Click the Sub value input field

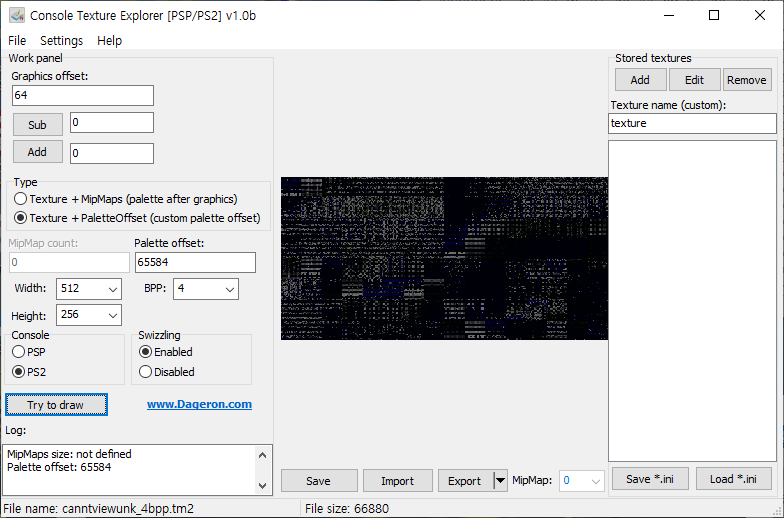tap(112, 123)
